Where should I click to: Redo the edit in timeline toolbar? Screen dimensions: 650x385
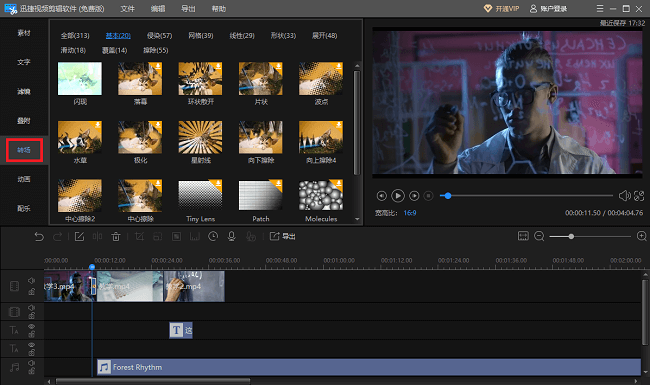coord(57,237)
